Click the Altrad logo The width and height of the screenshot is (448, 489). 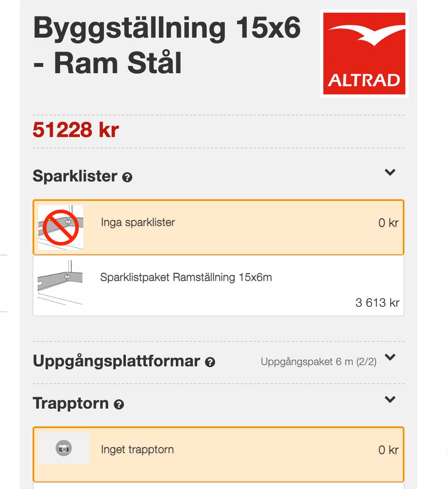pos(364,53)
